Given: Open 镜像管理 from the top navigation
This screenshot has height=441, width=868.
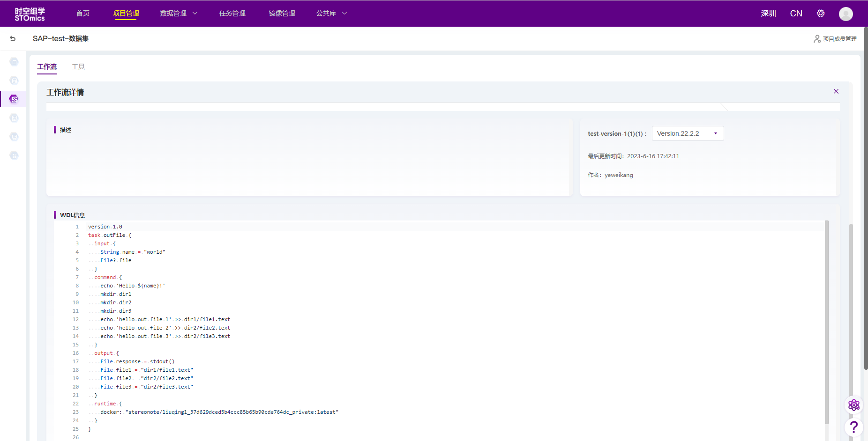Looking at the screenshot, I should [282, 14].
